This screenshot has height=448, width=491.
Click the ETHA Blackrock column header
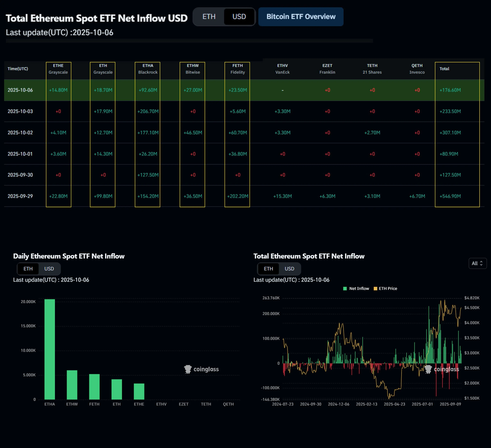pos(148,69)
